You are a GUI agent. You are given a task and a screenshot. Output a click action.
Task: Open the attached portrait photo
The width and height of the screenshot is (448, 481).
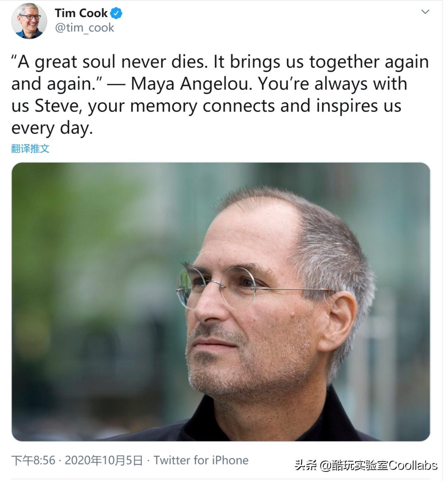click(221, 301)
